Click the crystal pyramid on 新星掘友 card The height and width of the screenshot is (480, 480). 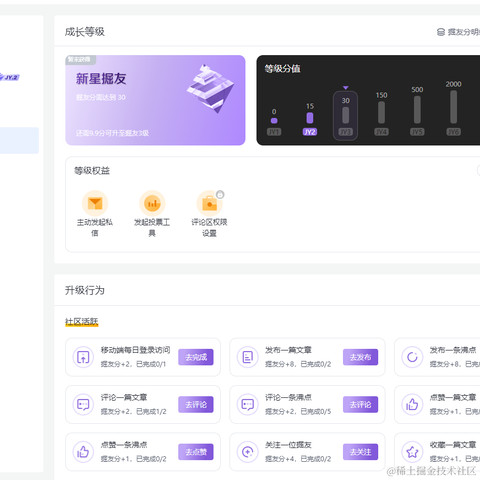pyautogui.click(x=211, y=89)
